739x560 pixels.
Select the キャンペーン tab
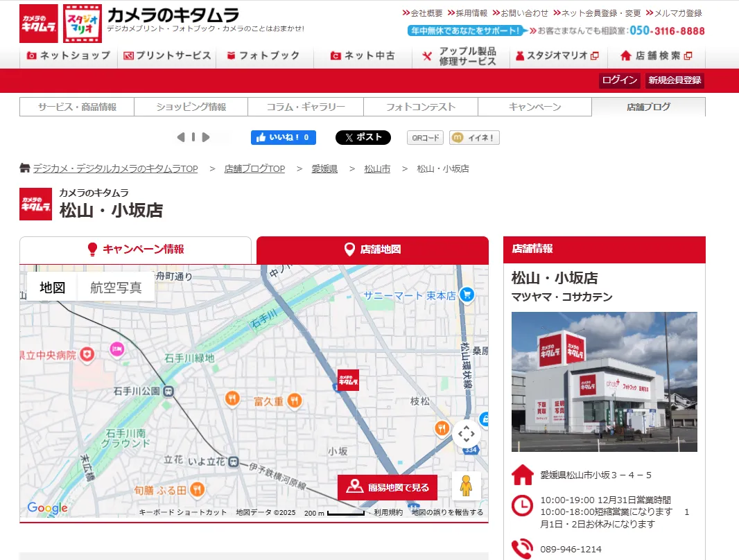click(x=535, y=107)
